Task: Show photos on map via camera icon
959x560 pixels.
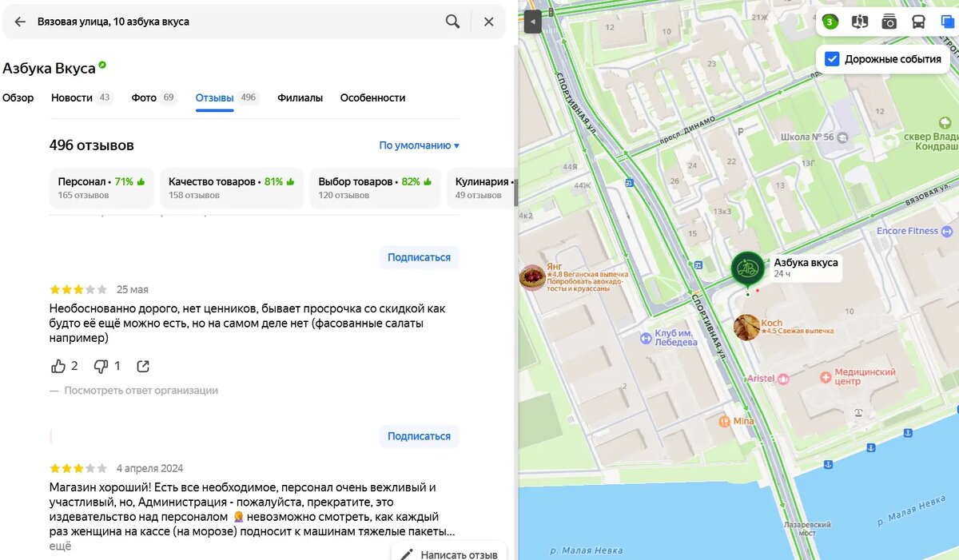Action: (x=889, y=22)
